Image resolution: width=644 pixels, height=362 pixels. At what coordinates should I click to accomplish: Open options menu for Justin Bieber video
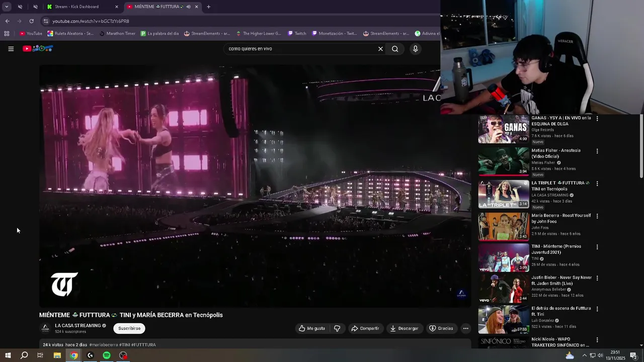[597, 278]
